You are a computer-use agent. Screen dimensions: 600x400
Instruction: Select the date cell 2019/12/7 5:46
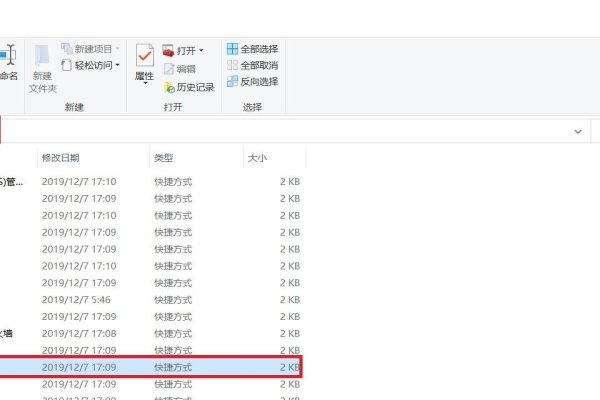click(x=76, y=300)
